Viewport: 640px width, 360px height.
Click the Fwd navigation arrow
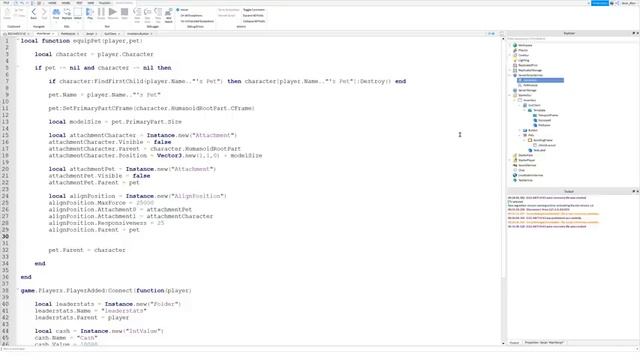44,13
